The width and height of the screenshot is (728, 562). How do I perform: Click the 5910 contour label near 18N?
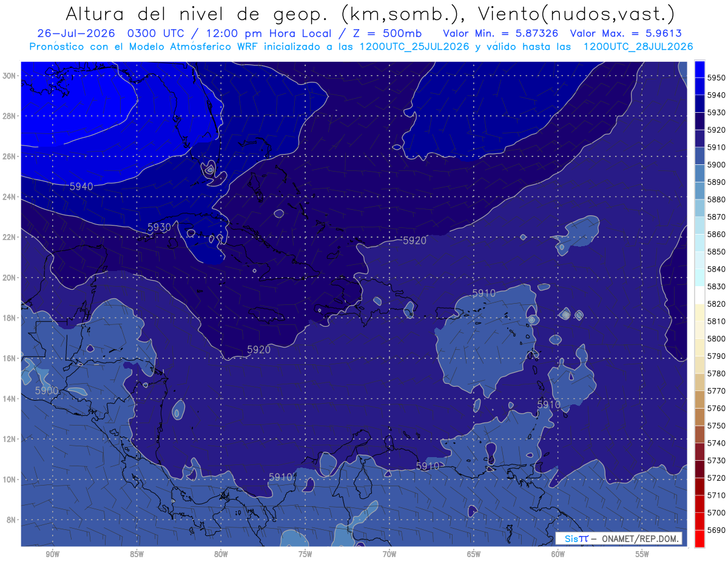click(x=484, y=293)
